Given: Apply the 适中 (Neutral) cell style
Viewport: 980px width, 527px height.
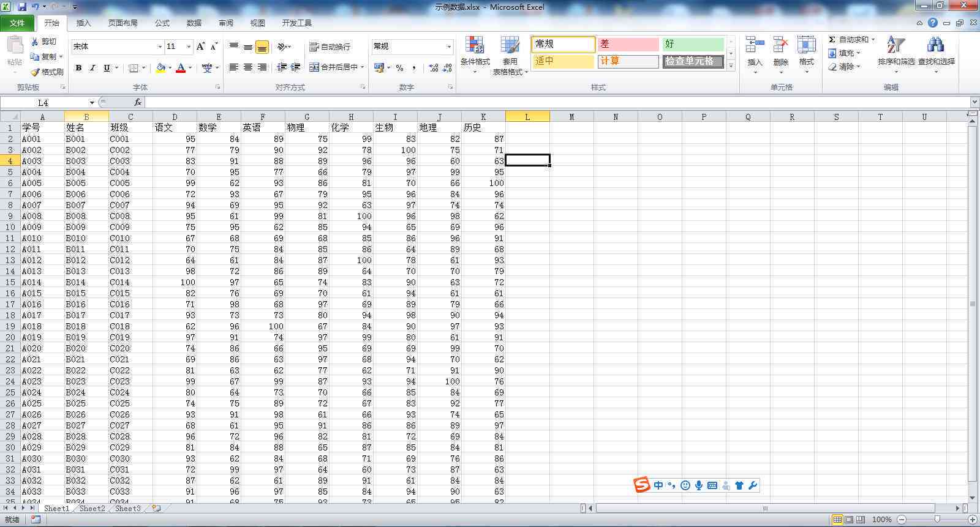Looking at the screenshot, I should [563, 61].
